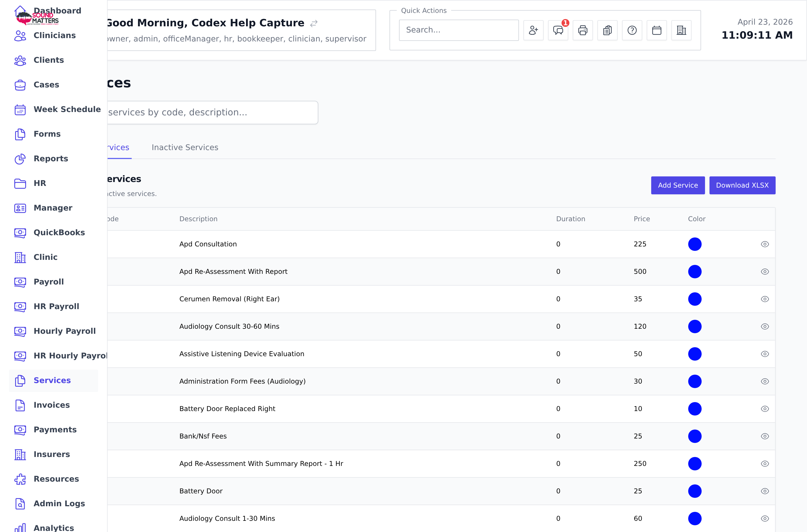Toggle eye for Apd Re-Assessment Summary Report row
The height and width of the screenshot is (532, 807).
765,464
